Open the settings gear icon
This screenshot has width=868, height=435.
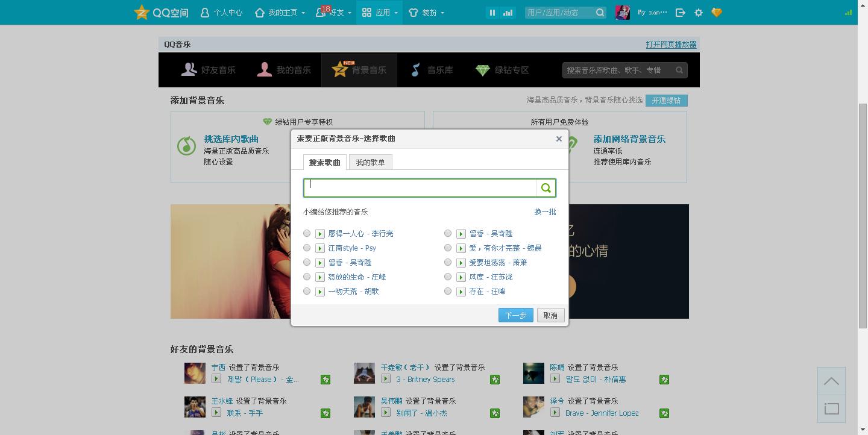(699, 12)
